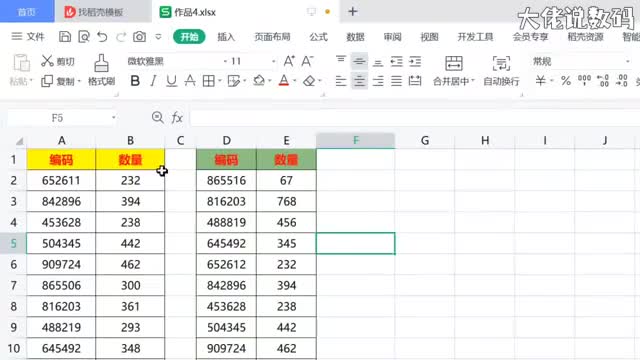Align text to vertical middle

359,61
